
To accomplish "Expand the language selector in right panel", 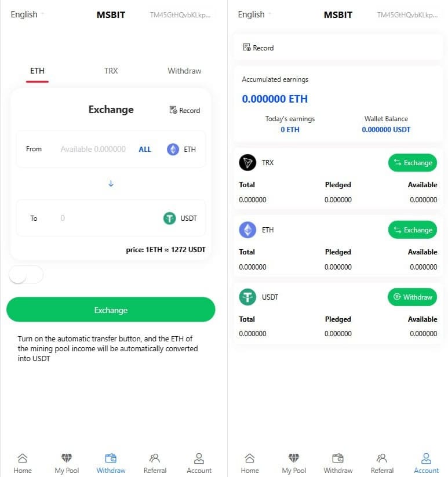I will point(254,14).
